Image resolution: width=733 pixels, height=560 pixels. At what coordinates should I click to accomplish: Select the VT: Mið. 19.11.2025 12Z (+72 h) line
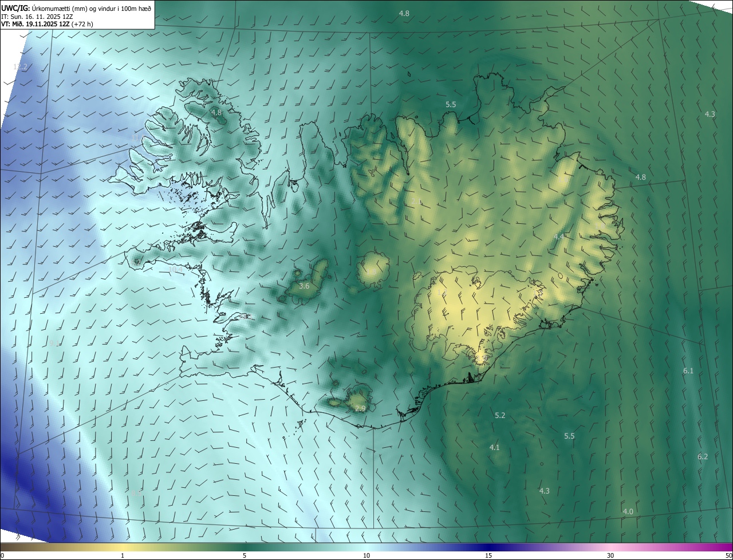(48, 24)
